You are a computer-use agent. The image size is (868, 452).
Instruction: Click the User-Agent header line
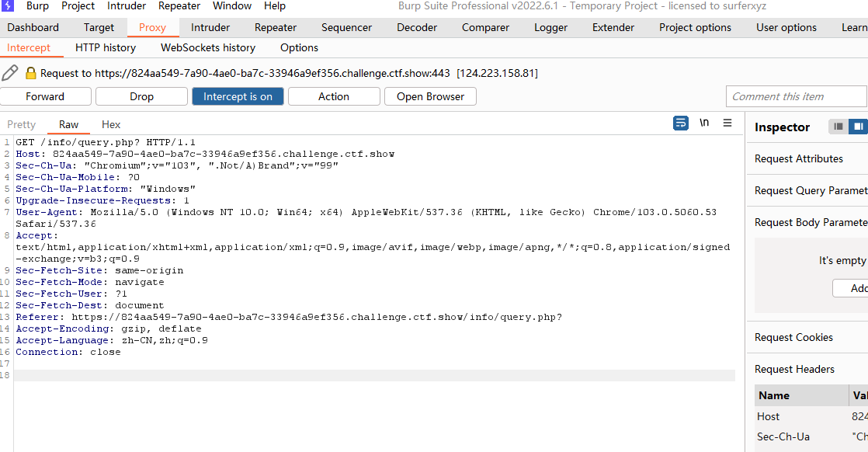pos(366,217)
